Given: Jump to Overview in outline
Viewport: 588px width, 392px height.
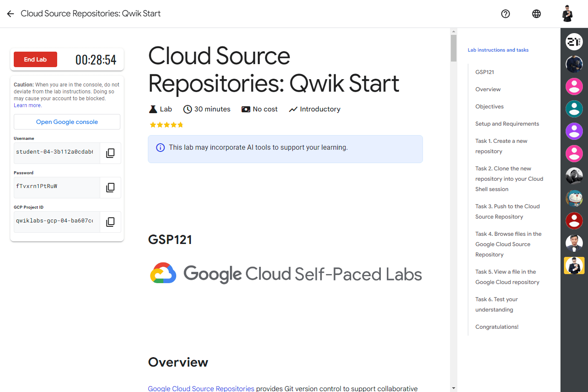Looking at the screenshot, I should click(x=488, y=90).
